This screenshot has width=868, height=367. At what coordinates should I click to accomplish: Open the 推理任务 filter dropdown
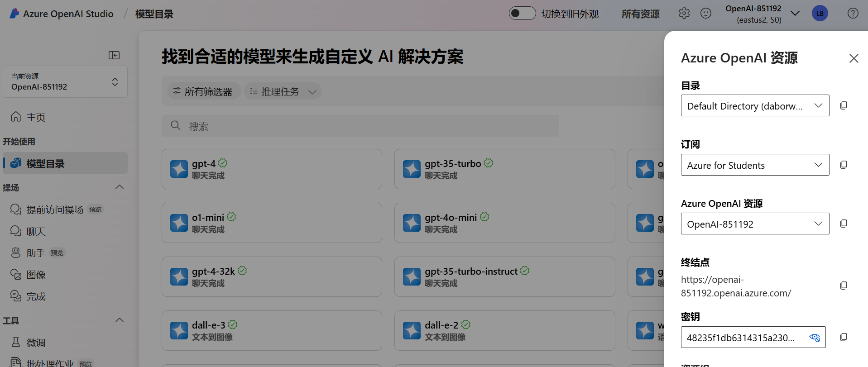point(283,91)
